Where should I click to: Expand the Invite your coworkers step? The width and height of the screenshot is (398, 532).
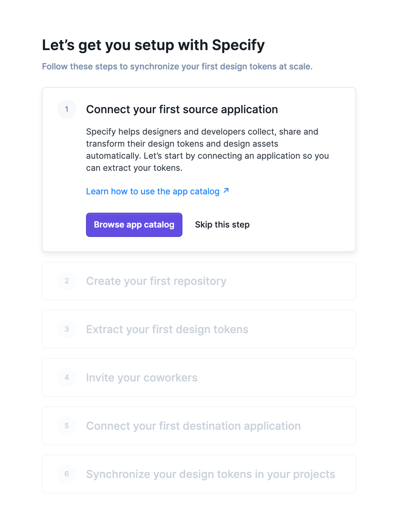(x=142, y=378)
